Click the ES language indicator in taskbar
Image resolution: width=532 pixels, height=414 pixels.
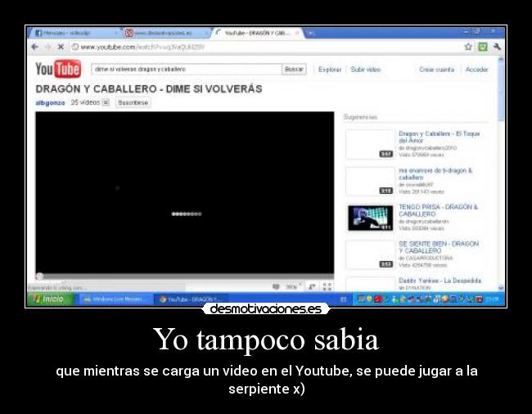[x=344, y=299]
